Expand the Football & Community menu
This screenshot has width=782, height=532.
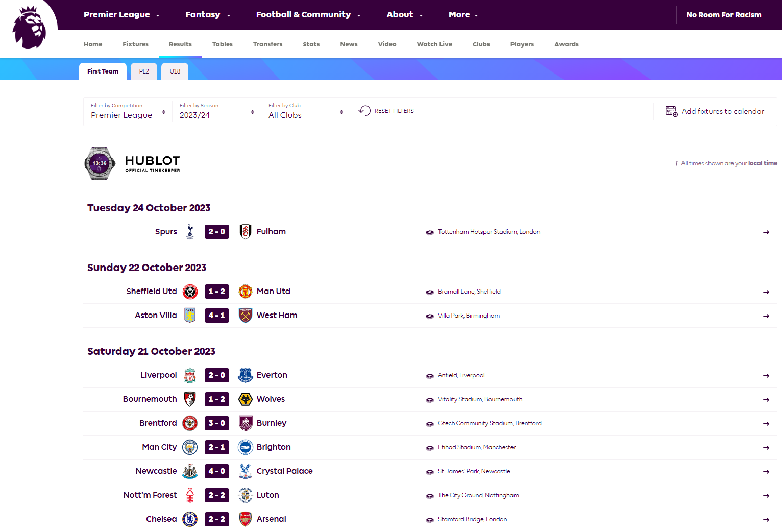[x=308, y=15]
